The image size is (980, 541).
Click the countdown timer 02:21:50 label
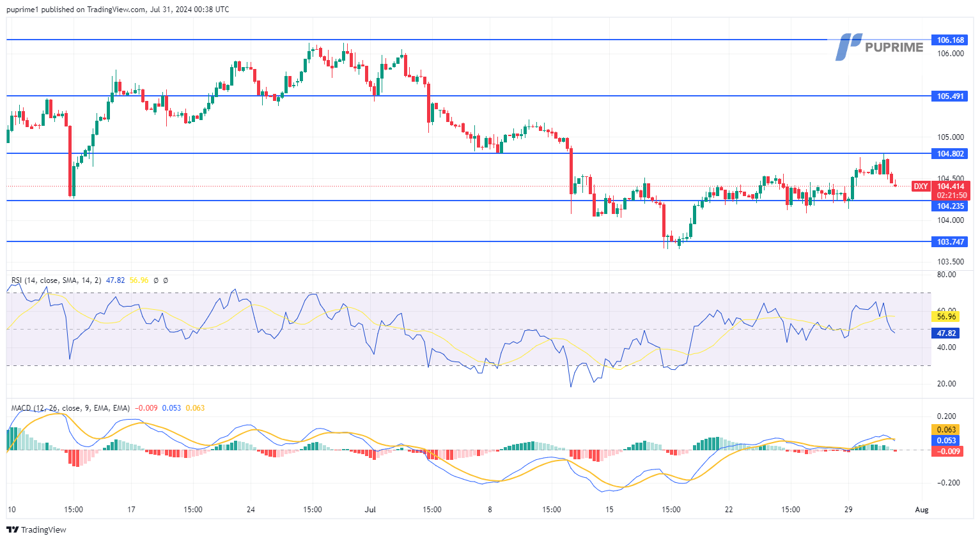[x=951, y=195]
